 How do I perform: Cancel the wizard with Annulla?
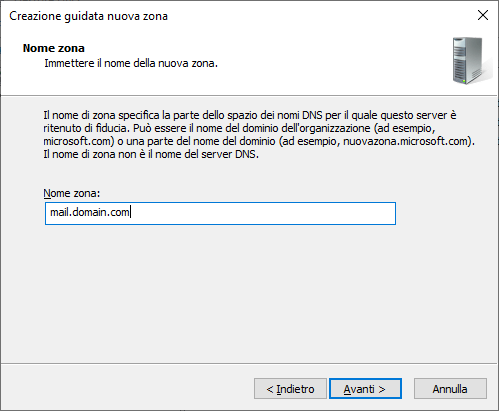(450, 388)
